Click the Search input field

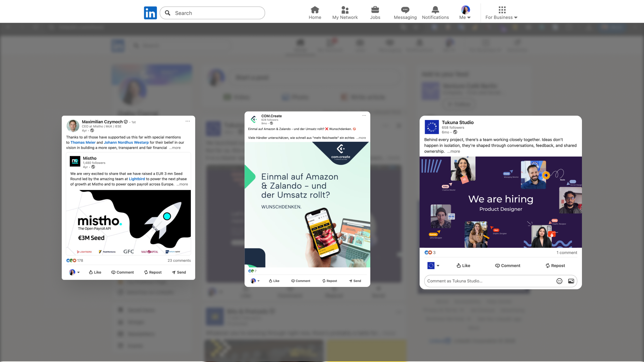[x=212, y=13]
